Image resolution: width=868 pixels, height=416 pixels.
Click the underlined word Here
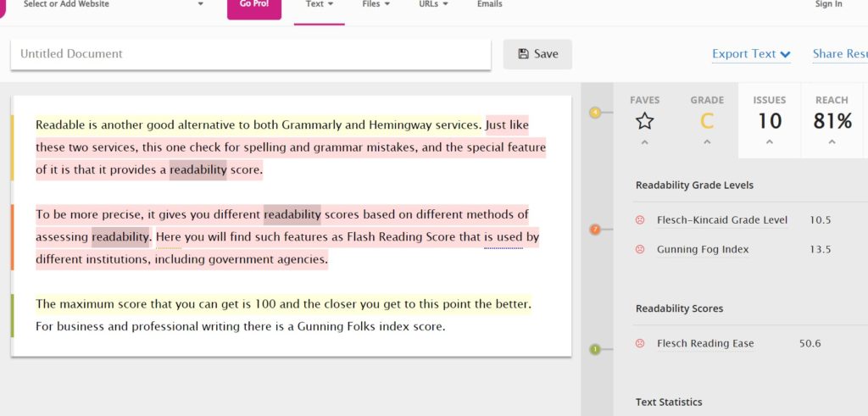169,238
